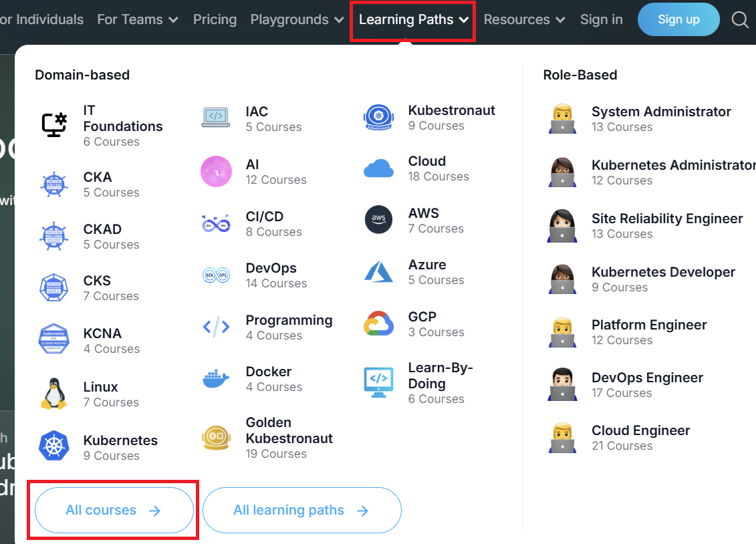
Task: Click the Docker whale icon
Action: point(216,379)
